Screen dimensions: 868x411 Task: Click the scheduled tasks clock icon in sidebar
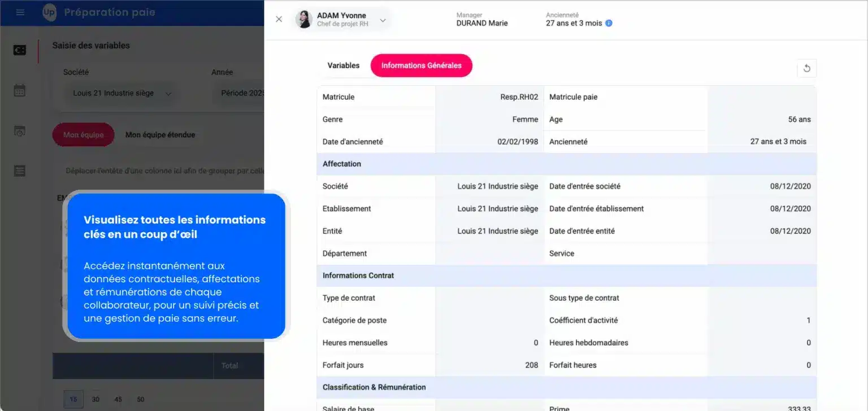[19, 130]
